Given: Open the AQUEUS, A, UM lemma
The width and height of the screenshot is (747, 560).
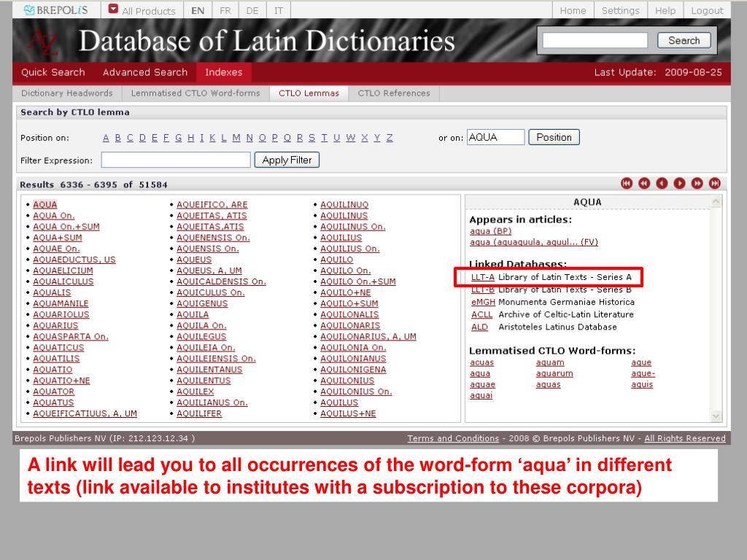Looking at the screenshot, I should [x=209, y=271].
